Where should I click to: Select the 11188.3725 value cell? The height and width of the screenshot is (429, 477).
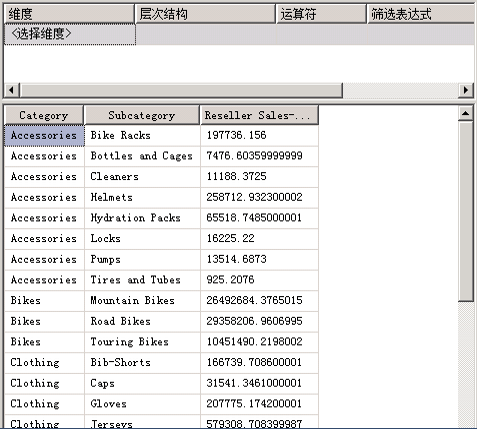259,177
